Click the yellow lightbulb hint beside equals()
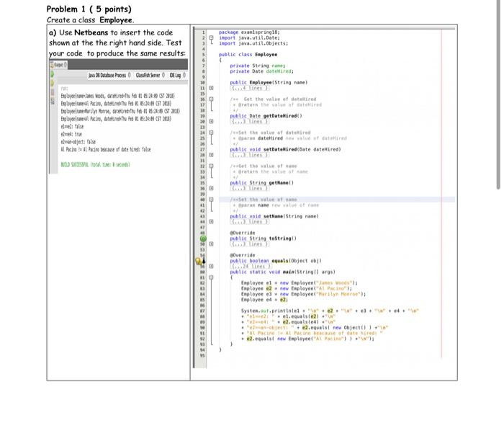The image size is (504, 423). point(199,261)
